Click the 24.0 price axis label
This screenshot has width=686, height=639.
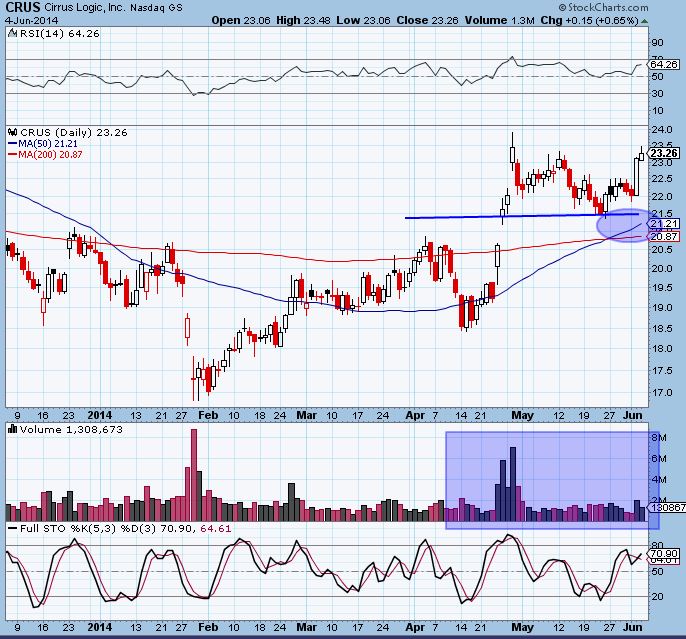pos(662,130)
